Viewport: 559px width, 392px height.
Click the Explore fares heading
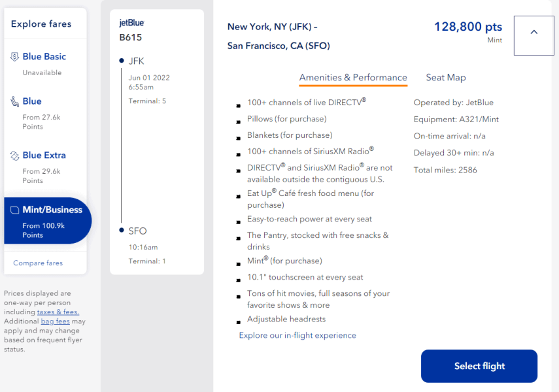click(41, 24)
